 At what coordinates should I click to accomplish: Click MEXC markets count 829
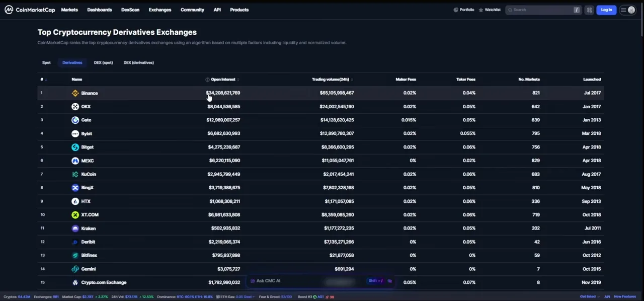(535, 161)
